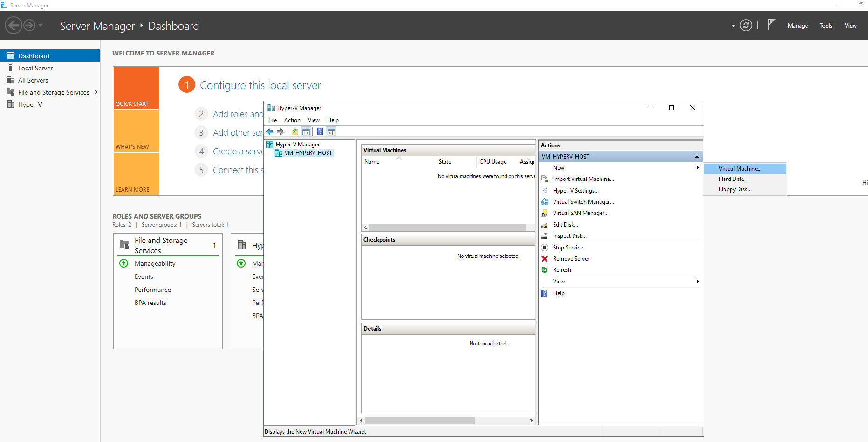The width and height of the screenshot is (868, 442).
Task: Open Events in File and Storage Services tile
Action: (x=144, y=276)
